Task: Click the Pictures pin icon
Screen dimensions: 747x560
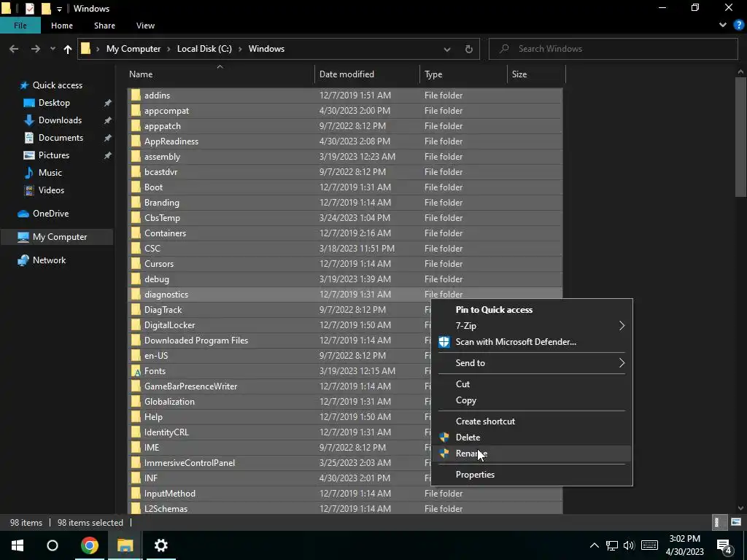Action: pyautogui.click(x=108, y=155)
